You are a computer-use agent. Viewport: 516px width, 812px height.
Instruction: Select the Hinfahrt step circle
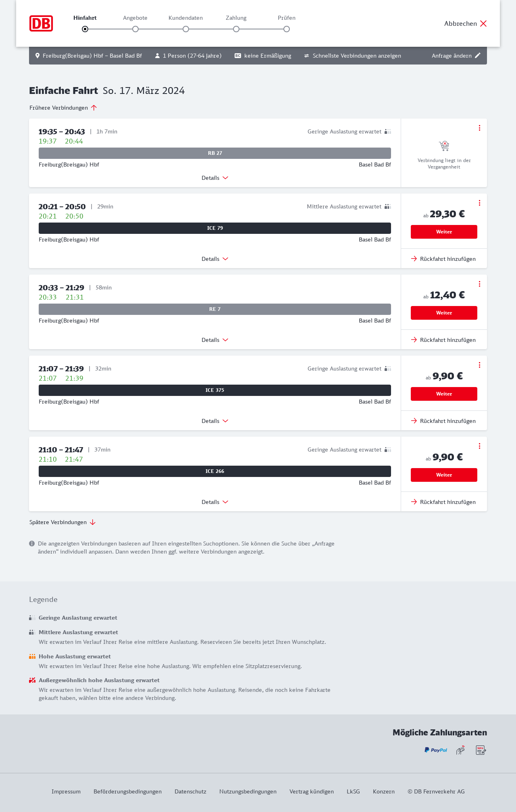85,29
